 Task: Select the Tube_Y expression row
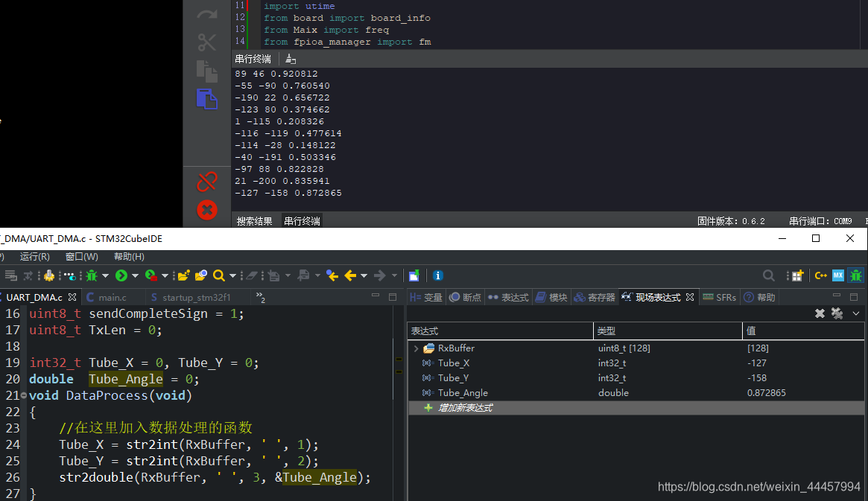pyautogui.click(x=636, y=378)
